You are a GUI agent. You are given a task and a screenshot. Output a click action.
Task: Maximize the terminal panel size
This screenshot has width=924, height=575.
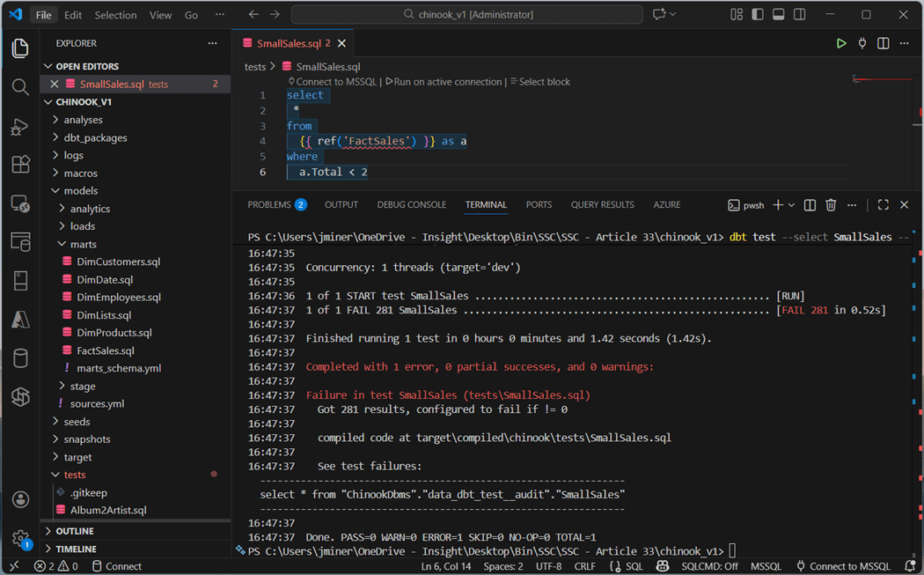coord(883,205)
